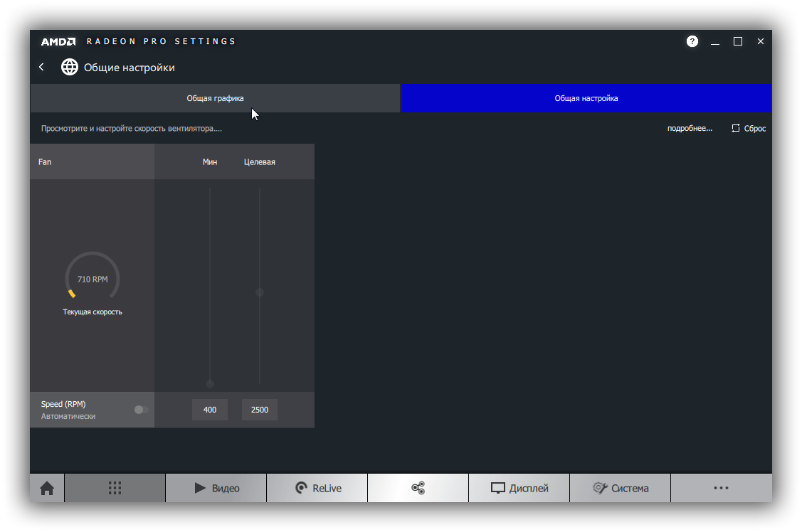The width and height of the screenshot is (802, 532).
Task: Close the Radeon Pro Settings window
Action: 761,41
